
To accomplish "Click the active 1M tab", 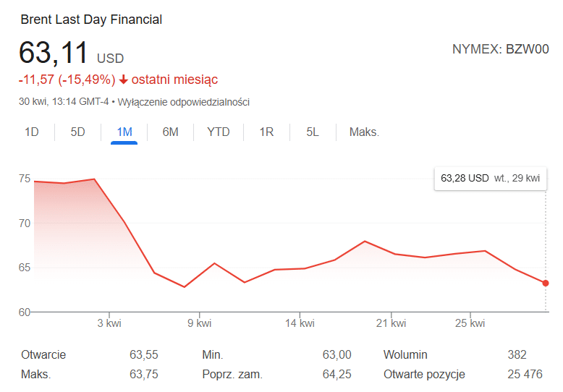I will [124, 132].
